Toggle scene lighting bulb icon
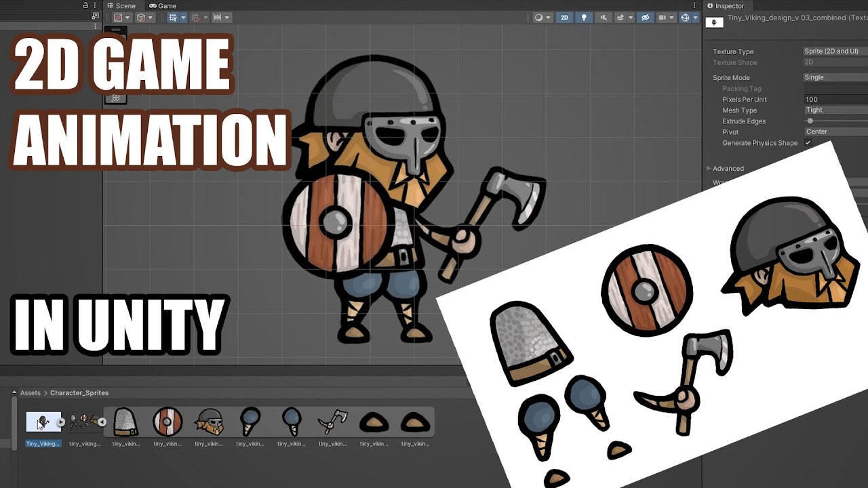 point(584,18)
